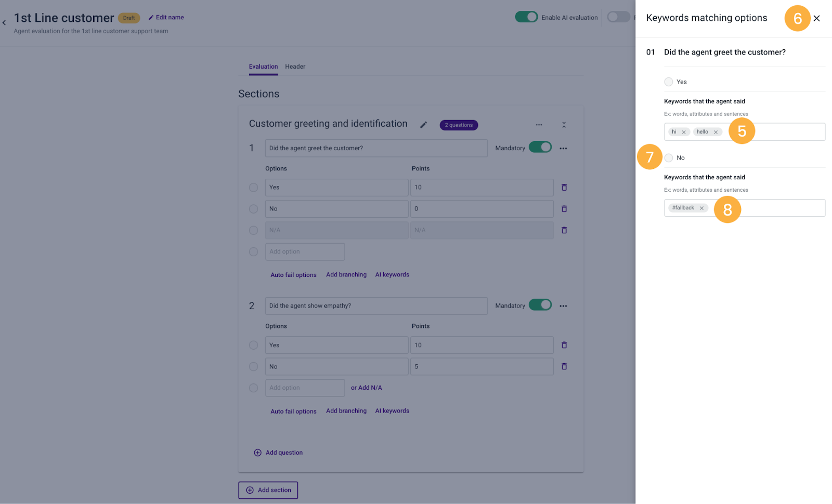The image size is (832, 504).
Task: Open AI keywords for question 2
Action: pyautogui.click(x=392, y=411)
